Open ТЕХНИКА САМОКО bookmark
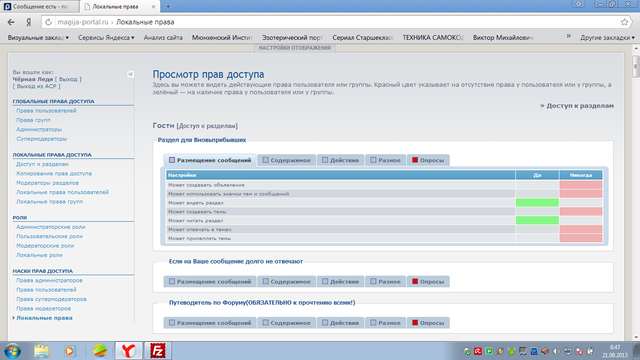 (433, 38)
